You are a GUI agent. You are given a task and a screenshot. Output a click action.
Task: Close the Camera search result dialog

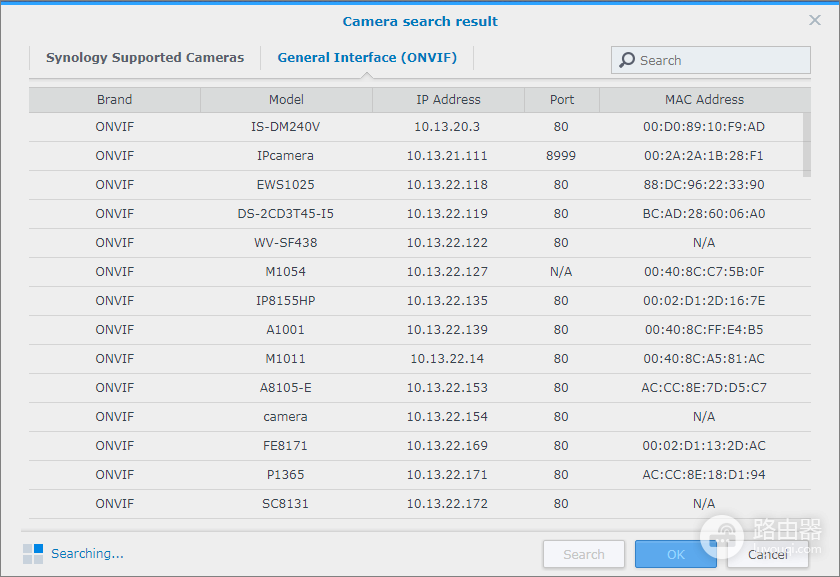[815, 20]
